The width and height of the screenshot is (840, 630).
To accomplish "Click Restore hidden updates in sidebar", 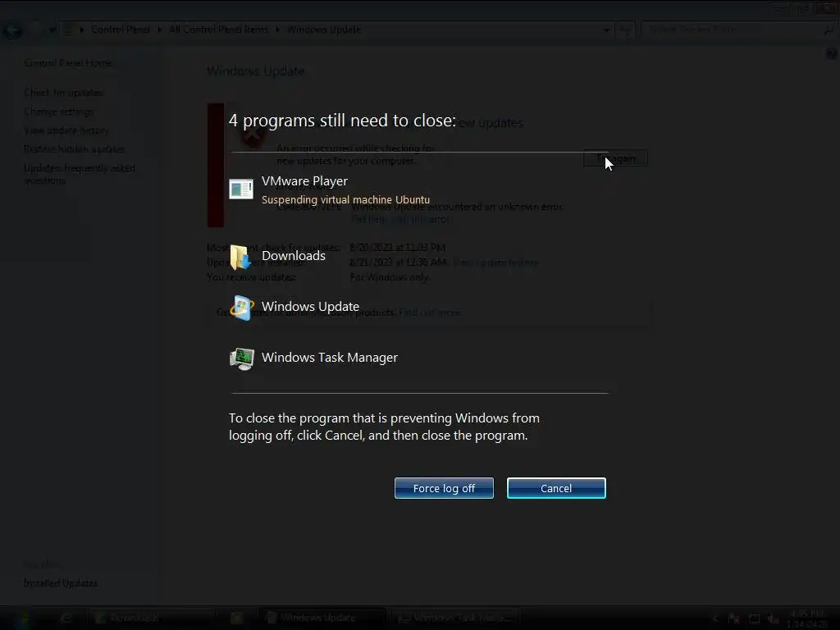I will point(75,149).
